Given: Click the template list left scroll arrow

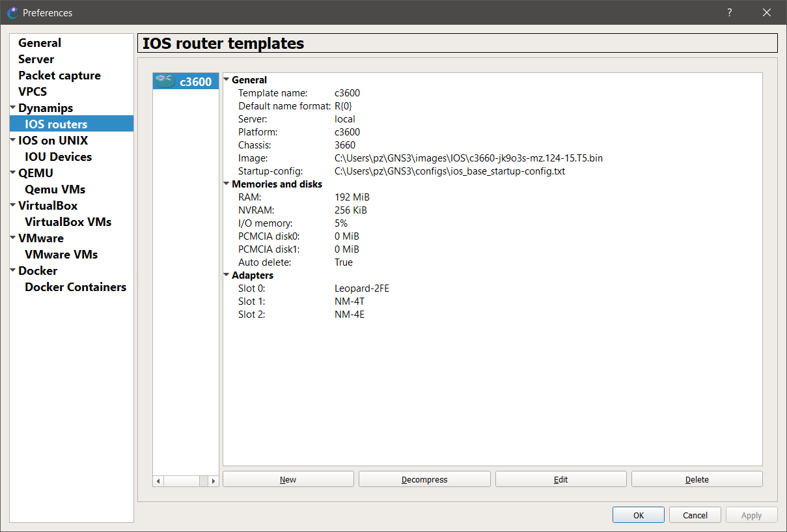Looking at the screenshot, I should (x=158, y=481).
